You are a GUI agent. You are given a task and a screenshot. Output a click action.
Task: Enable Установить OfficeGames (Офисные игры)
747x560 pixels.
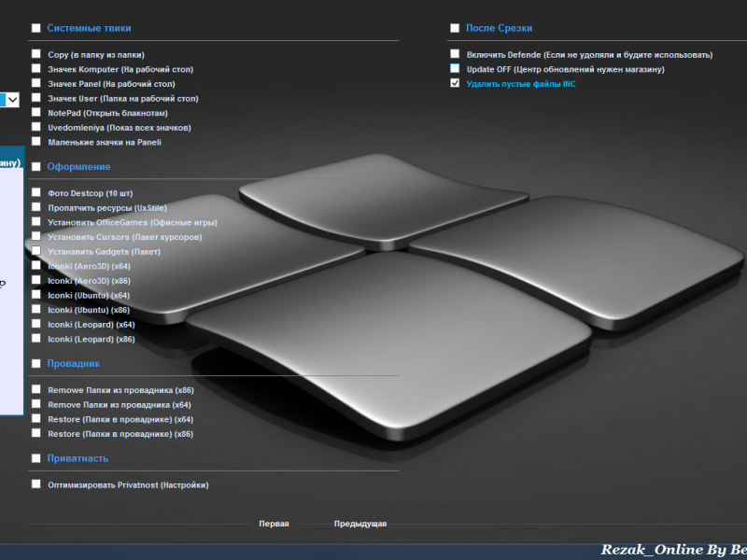click(36, 221)
